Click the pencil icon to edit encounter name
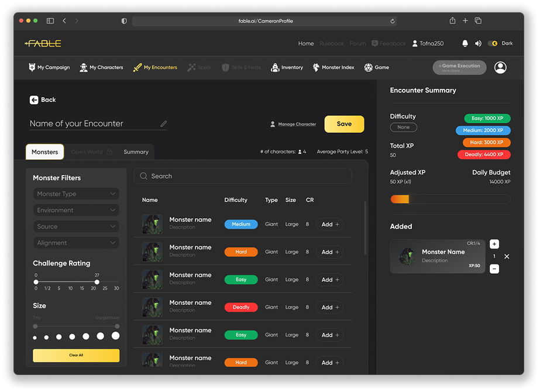540x392 pixels. tap(164, 124)
